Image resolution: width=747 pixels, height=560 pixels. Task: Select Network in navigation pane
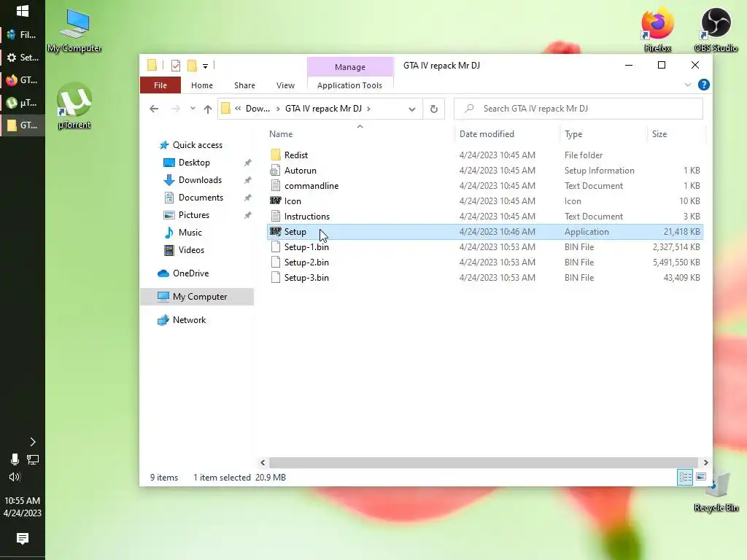coord(189,320)
